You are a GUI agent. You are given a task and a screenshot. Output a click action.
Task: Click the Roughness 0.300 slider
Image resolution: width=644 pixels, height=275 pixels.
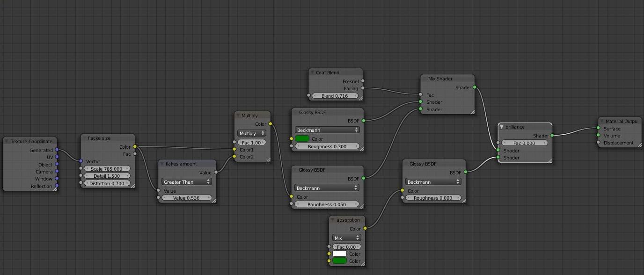(327, 146)
